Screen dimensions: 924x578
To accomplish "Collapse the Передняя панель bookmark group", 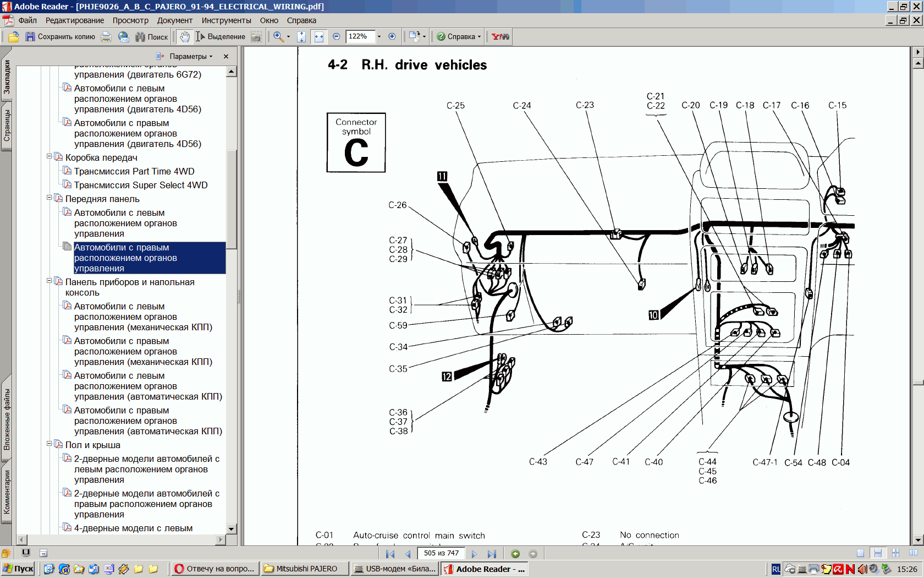I will [49, 198].
